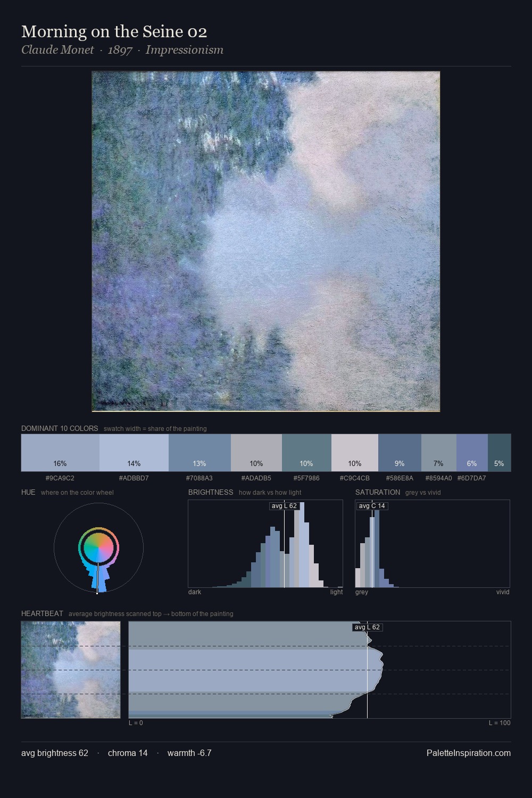Click the SATURATION section heading
The image size is (532, 798).
coord(378,492)
